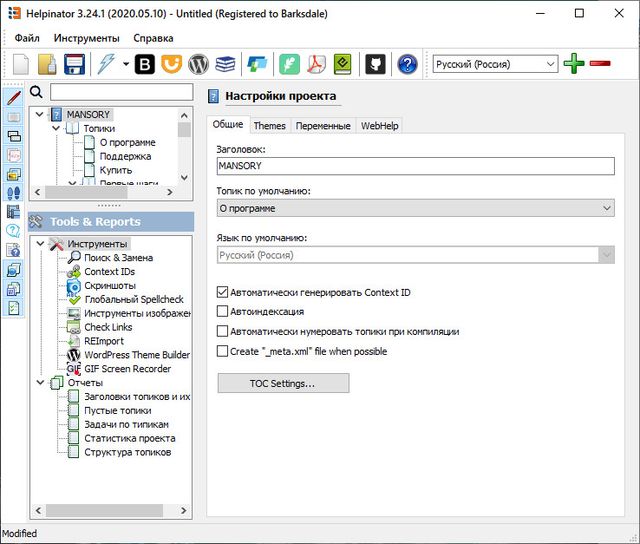Click the blue help question mark icon
This screenshot has height=544, width=640.
click(x=407, y=65)
